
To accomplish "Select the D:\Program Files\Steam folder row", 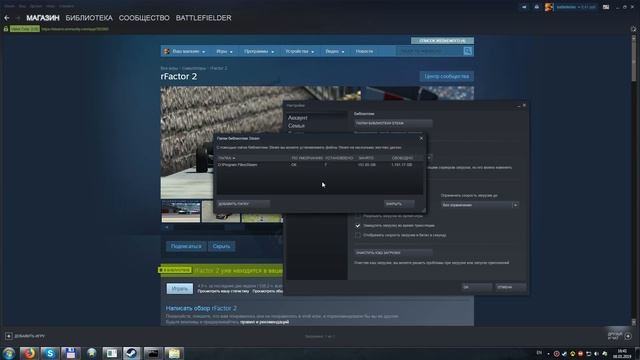I will click(320, 165).
